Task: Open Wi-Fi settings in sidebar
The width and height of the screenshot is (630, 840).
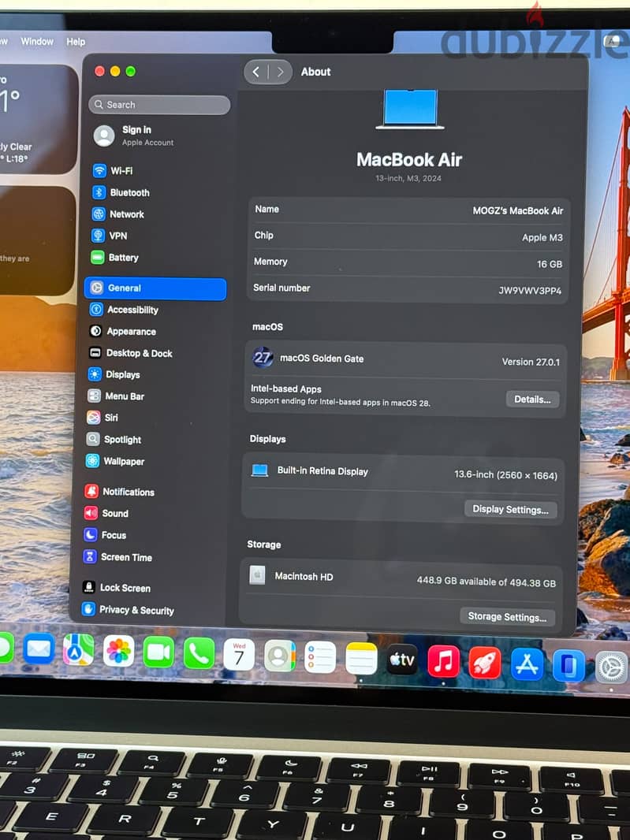Action: tap(113, 171)
